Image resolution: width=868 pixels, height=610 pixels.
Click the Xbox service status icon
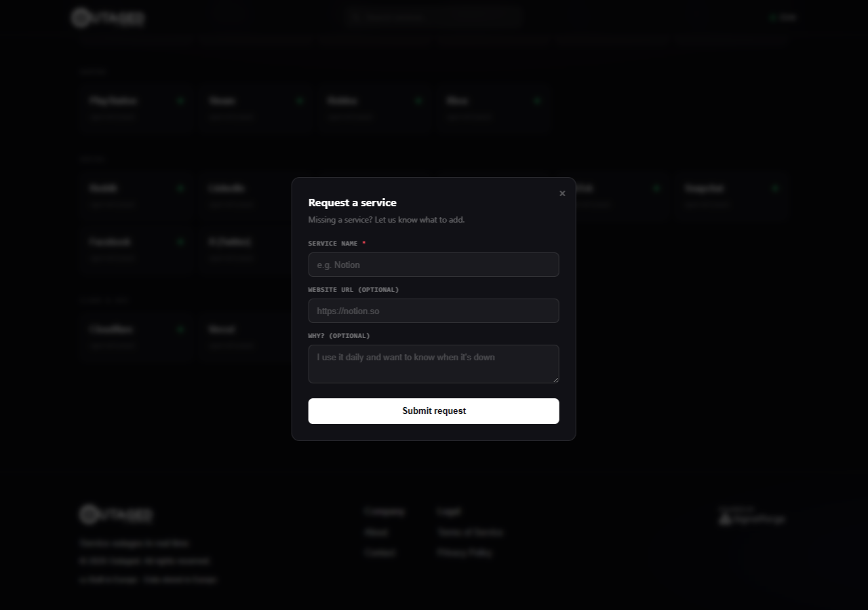[536, 100]
